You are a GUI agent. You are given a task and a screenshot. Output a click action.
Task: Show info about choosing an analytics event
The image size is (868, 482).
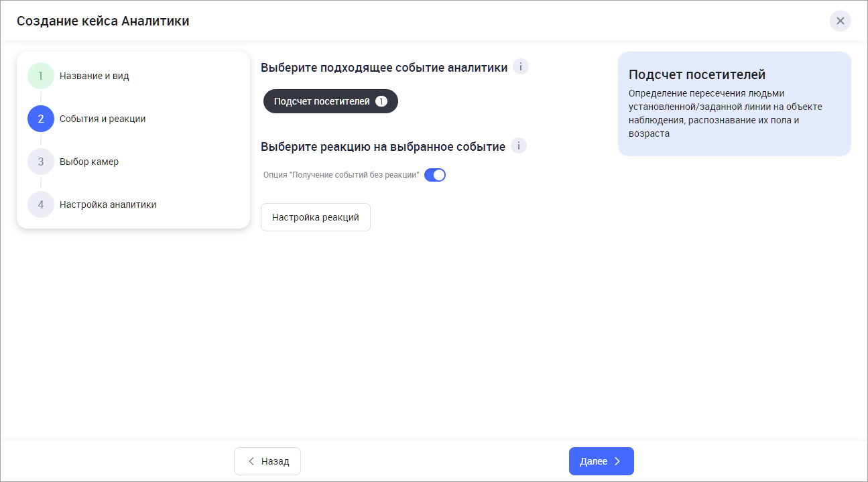(521, 67)
